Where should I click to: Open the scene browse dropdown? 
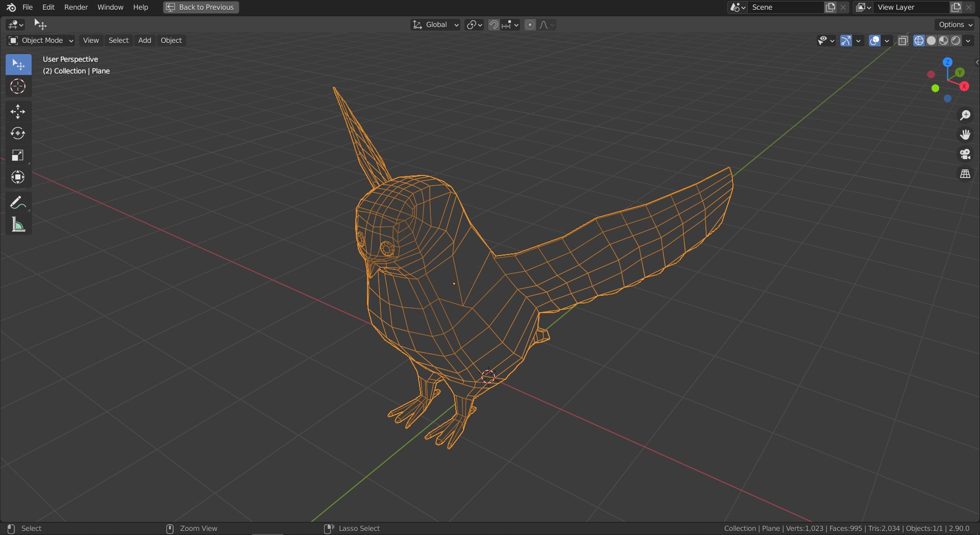738,7
